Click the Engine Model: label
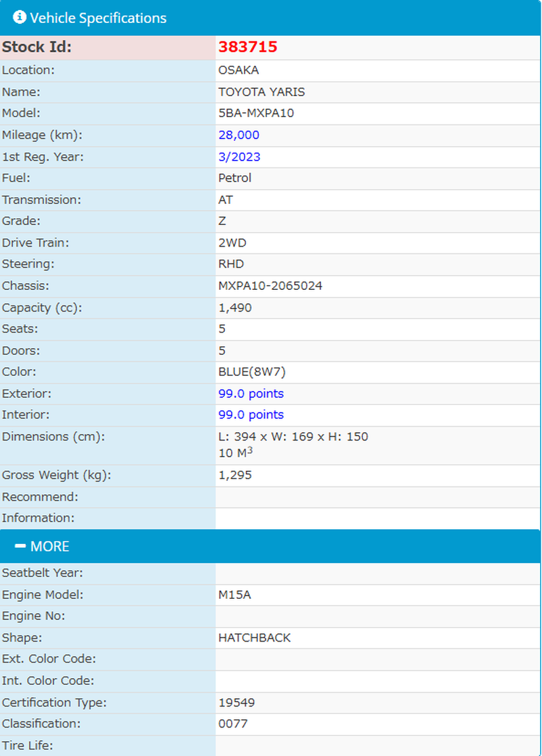Screen dimensions: 542x756 pos(43,595)
